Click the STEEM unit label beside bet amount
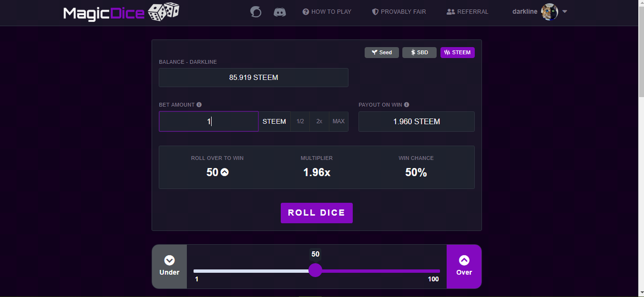 274,122
